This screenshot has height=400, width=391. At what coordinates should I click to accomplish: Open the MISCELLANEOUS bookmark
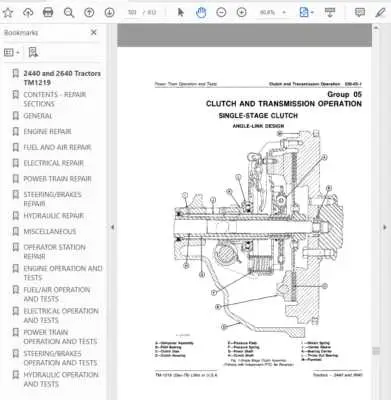[x=50, y=231]
